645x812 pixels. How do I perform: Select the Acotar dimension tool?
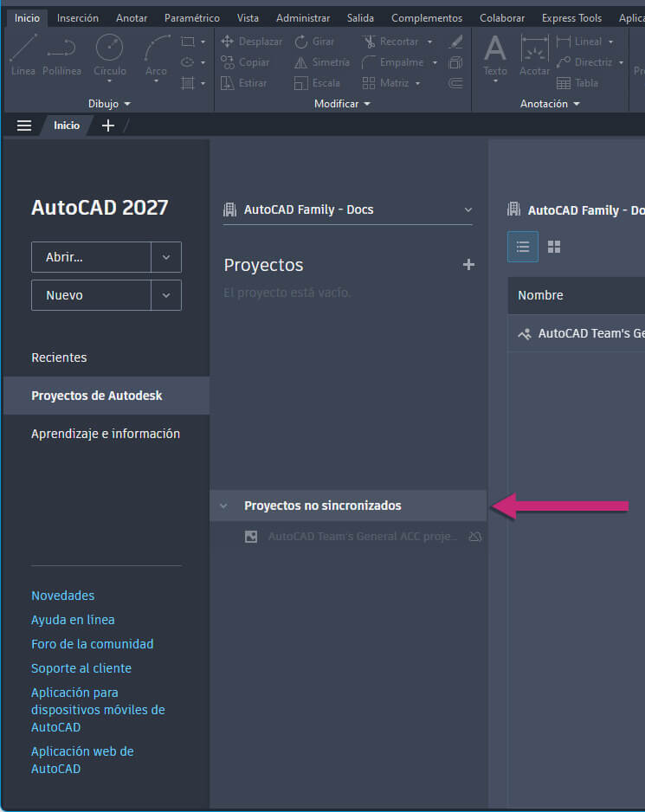click(534, 55)
